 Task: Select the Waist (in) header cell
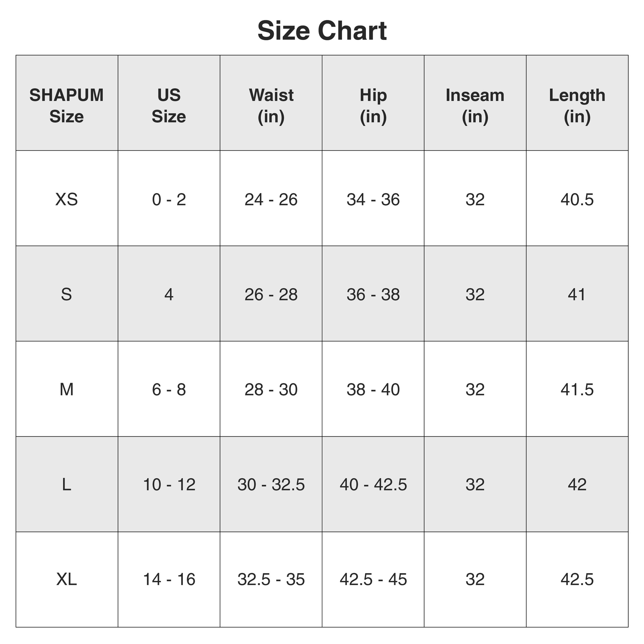pos(271,103)
